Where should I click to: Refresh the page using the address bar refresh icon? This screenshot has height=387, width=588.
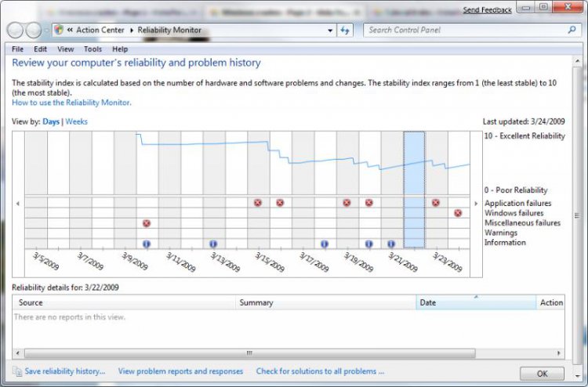click(345, 31)
